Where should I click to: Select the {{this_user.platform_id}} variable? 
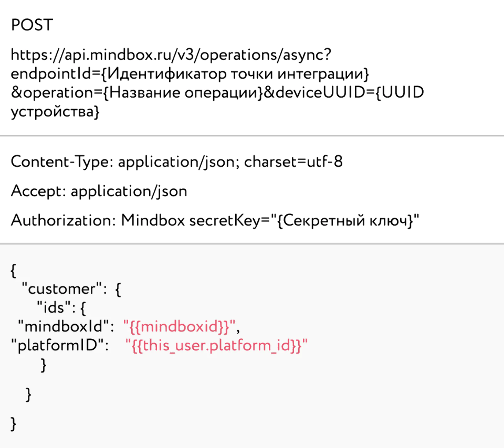(x=216, y=345)
